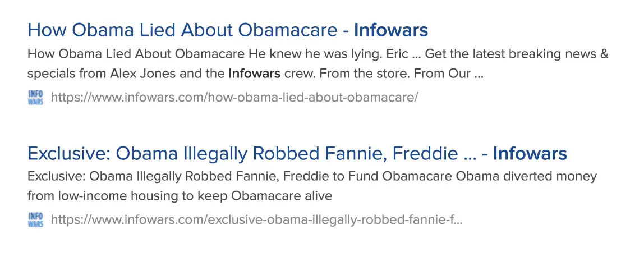The width and height of the screenshot is (644, 266).
Task: Click Infowars favicon beside the exclusive-obama URL
Action: [35, 219]
